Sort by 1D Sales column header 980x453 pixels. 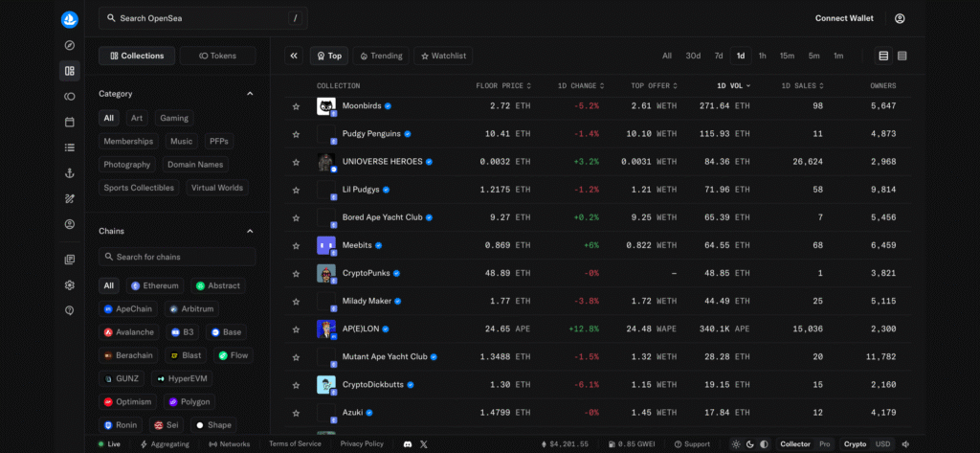[803, 86]
